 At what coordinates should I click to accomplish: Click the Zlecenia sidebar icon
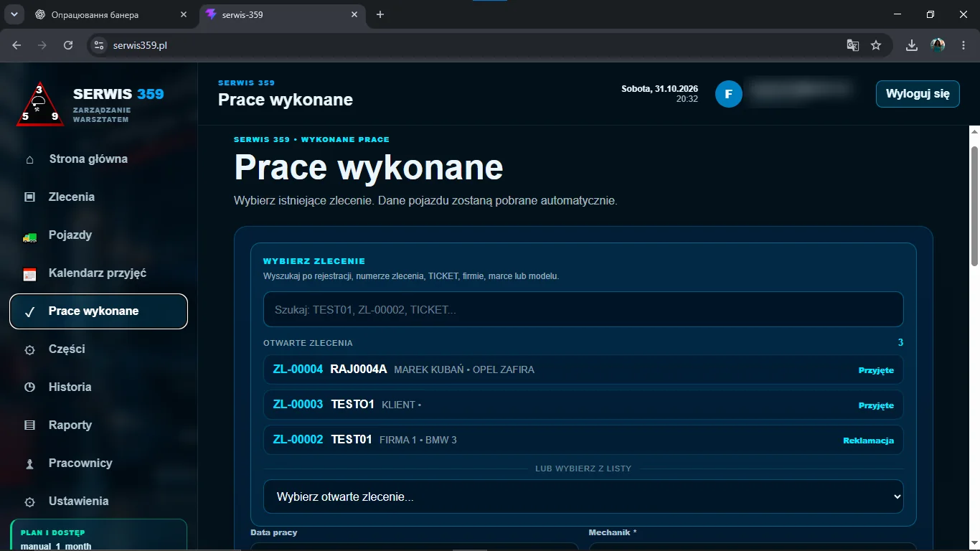(x=29, y=197)
